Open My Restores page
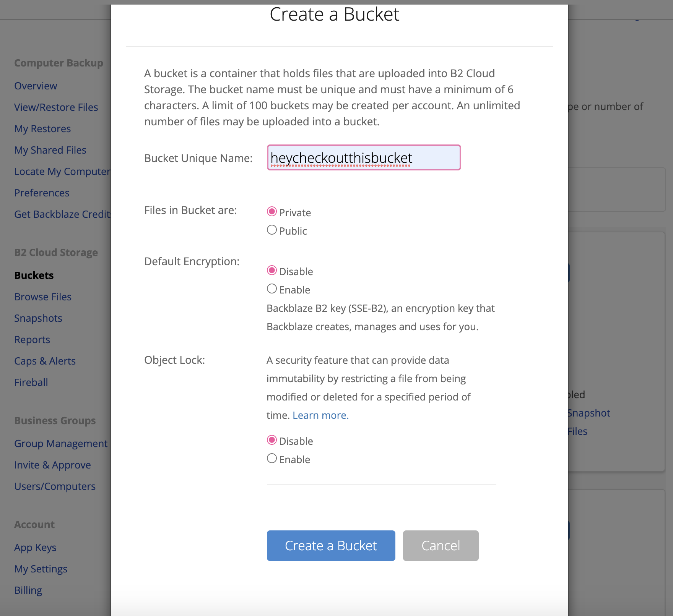The width and height of the screenshot is (673, 616). tap(42, 129)
